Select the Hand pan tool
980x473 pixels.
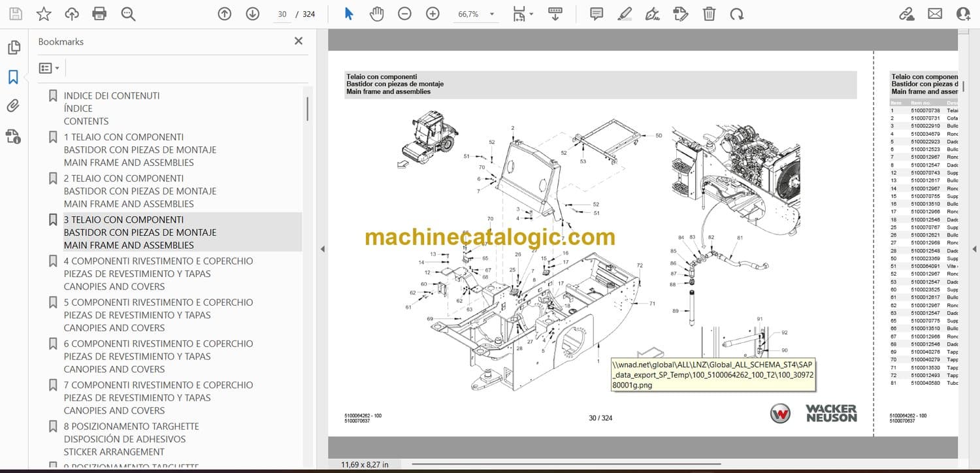377,14
